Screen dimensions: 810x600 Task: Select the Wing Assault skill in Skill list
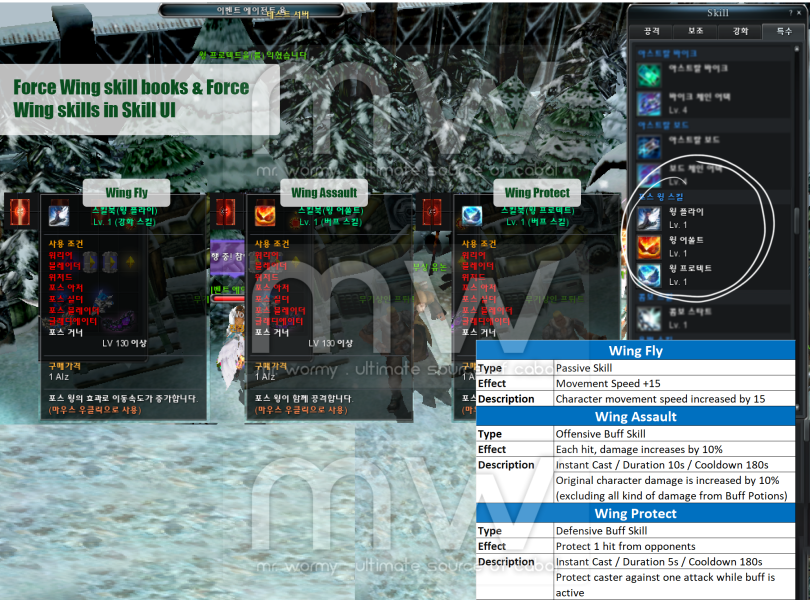[650, 246]
